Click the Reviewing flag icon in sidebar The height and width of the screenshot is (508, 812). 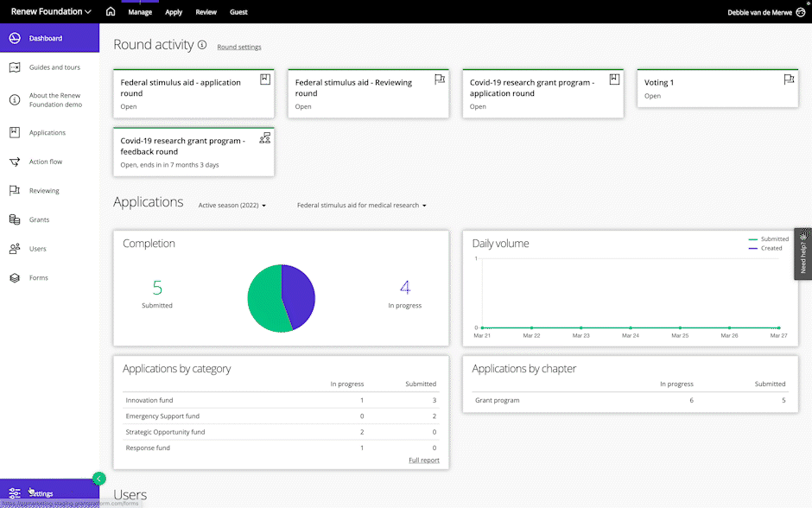pos(15,191)
